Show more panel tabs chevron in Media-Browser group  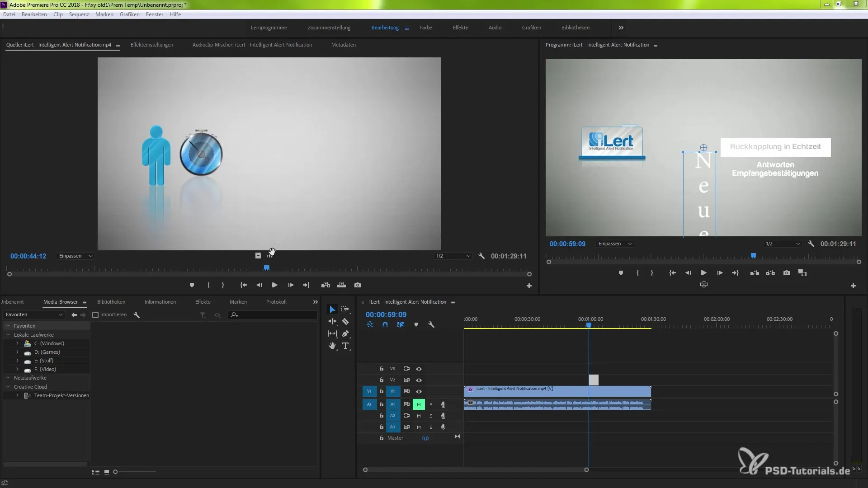(x=315, y=302)
